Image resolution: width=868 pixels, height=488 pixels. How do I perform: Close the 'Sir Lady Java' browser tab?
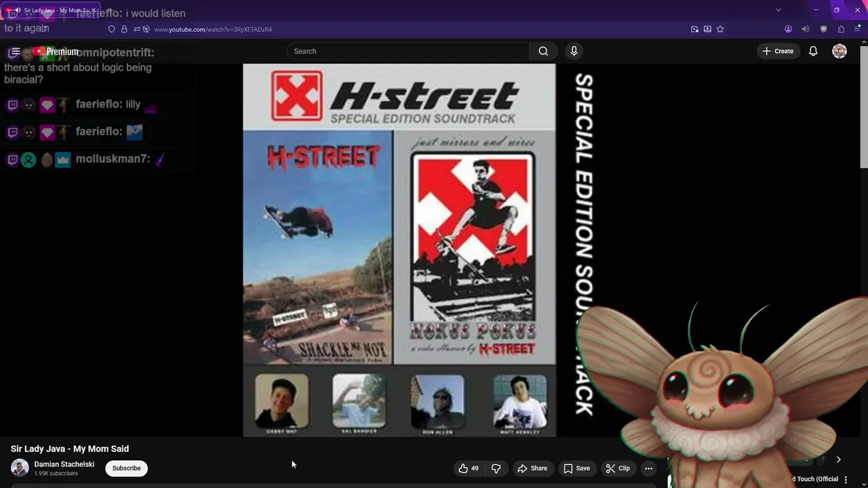click(x=94, y=10)
